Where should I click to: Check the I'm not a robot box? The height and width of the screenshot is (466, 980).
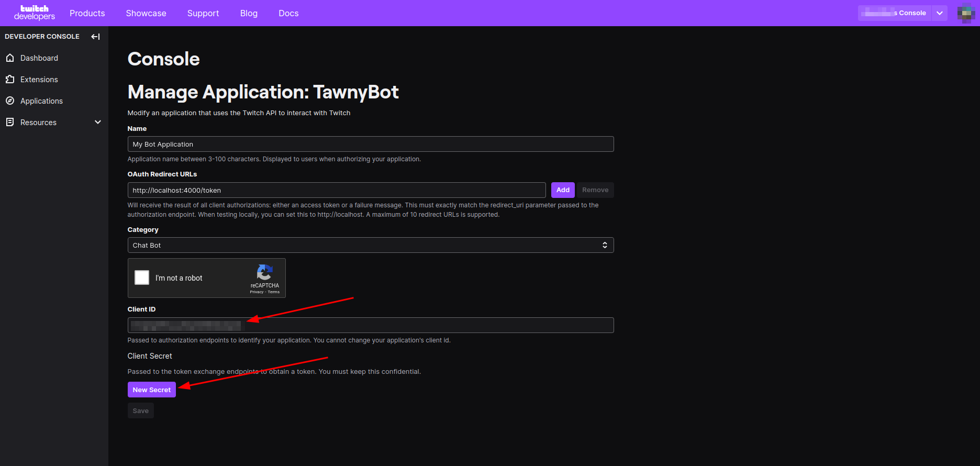pyautogui.click(x=142, y=278)
